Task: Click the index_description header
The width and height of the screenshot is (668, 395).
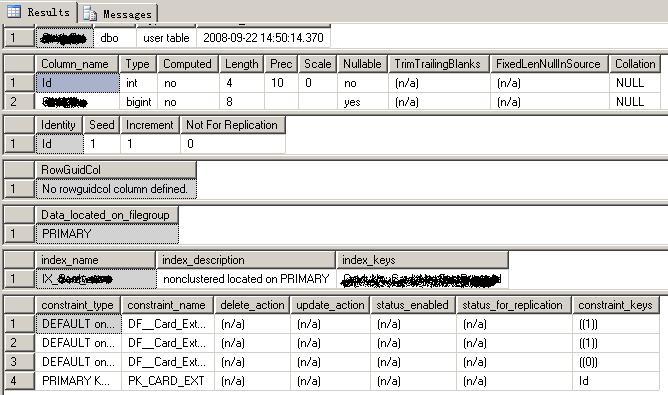Action: pos(246,260)
